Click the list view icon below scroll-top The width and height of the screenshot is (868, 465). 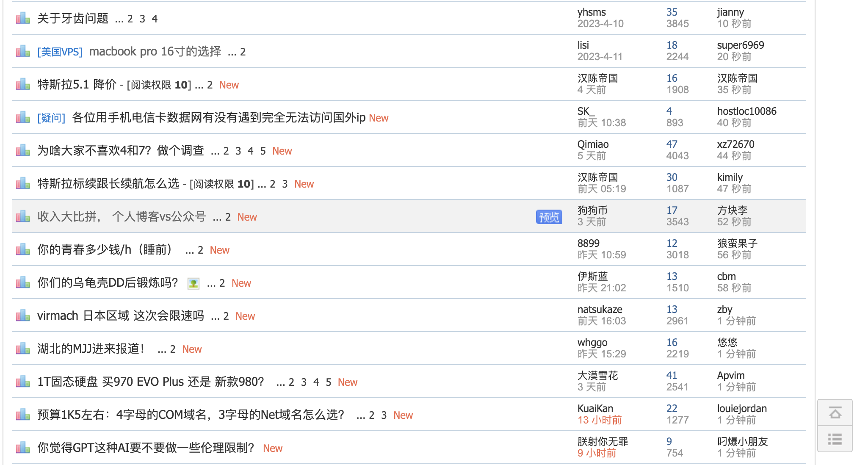[835, 439]
